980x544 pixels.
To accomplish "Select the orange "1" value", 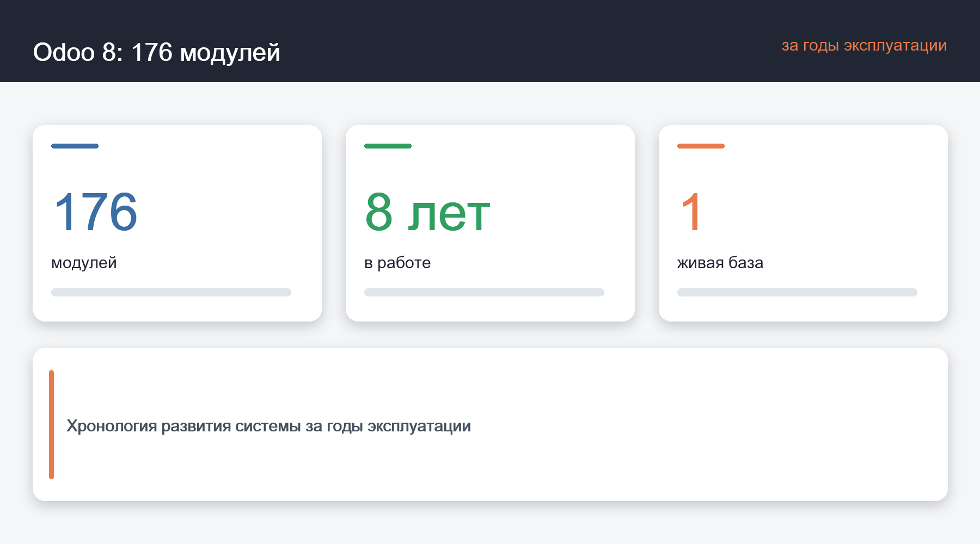I will tap(690, 212).
